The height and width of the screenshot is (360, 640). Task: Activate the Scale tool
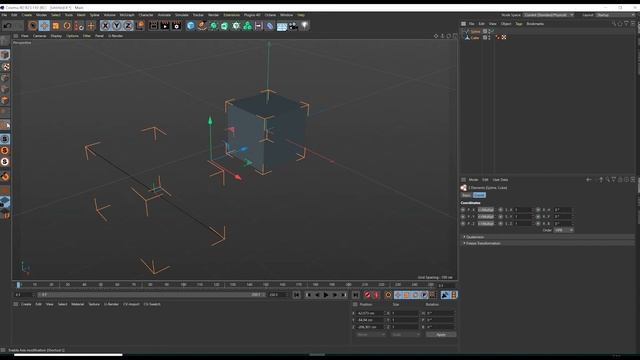56,26
